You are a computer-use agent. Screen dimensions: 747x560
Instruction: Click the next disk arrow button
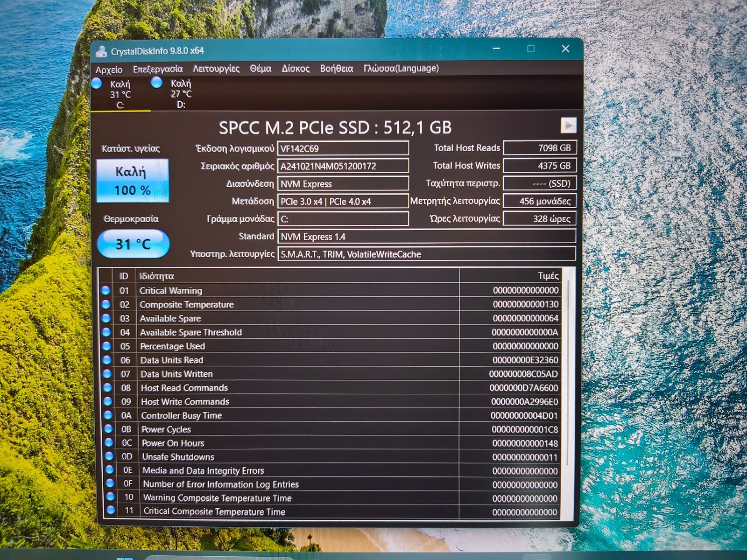click(568, 126)
